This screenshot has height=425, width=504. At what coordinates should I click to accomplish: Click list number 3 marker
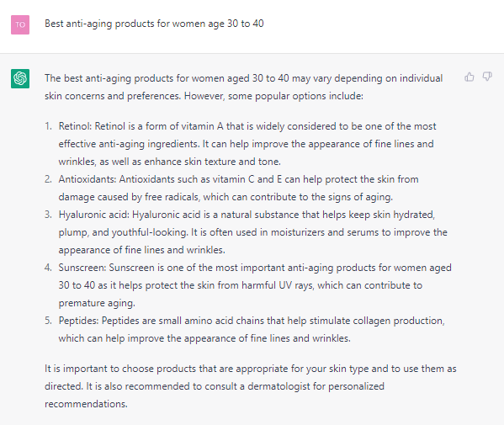pos(48,215)
